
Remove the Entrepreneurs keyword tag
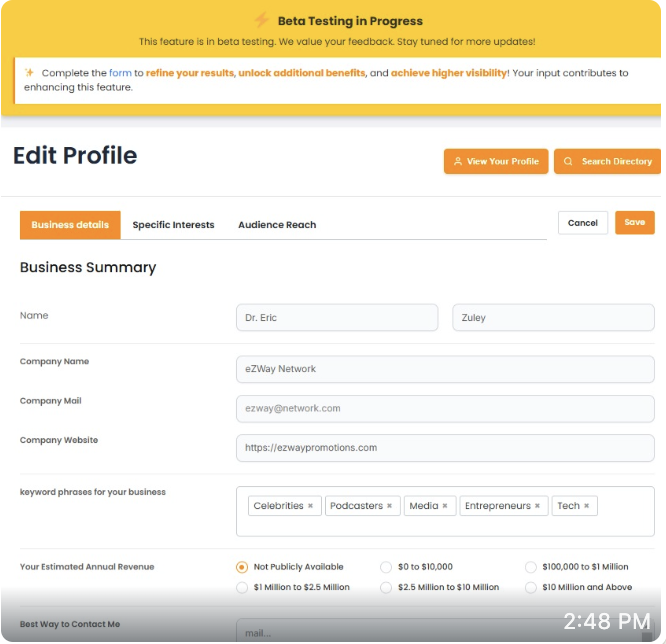click(x=537, y=506)
